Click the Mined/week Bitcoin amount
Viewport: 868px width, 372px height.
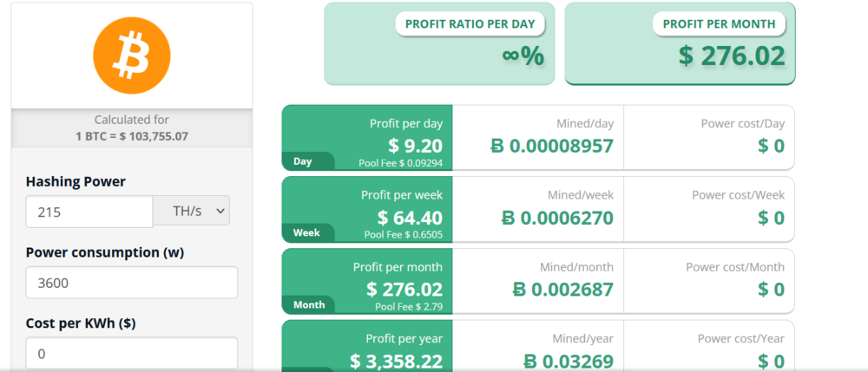pos(557,218)
